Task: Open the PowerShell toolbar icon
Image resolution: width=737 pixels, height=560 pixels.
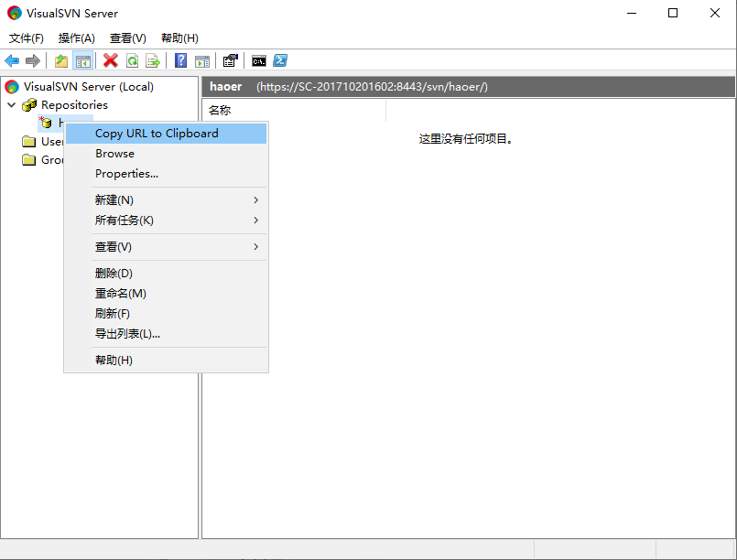Action: [x=280, y=60]
